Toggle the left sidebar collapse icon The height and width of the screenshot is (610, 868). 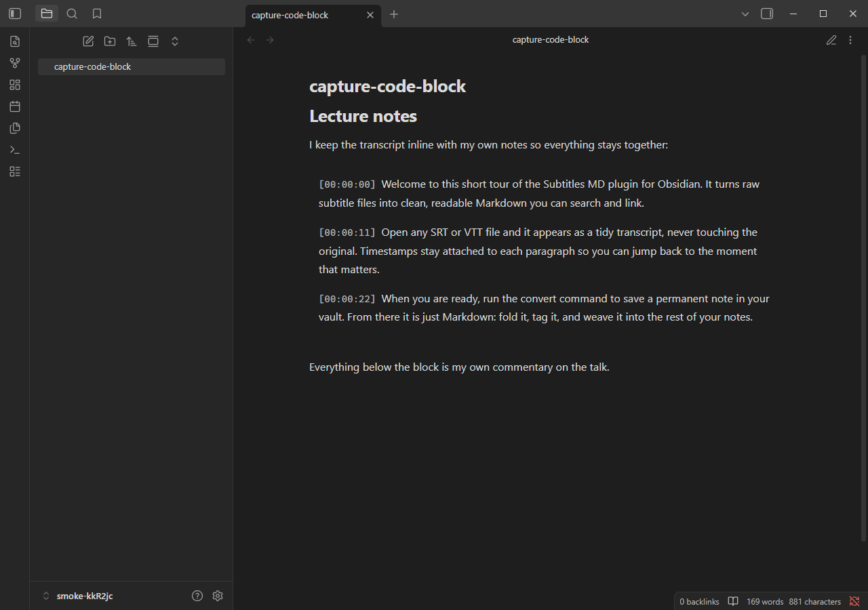click(x=15, y=14)
